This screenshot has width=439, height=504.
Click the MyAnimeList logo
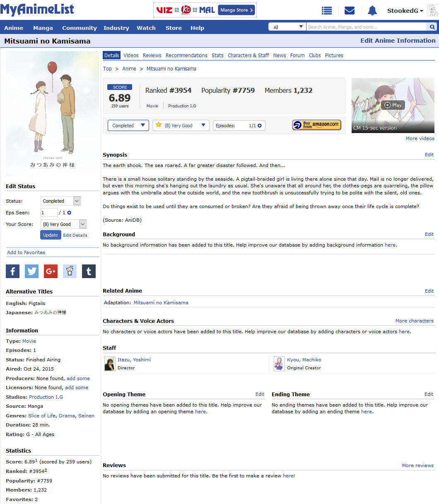(37, 10)
